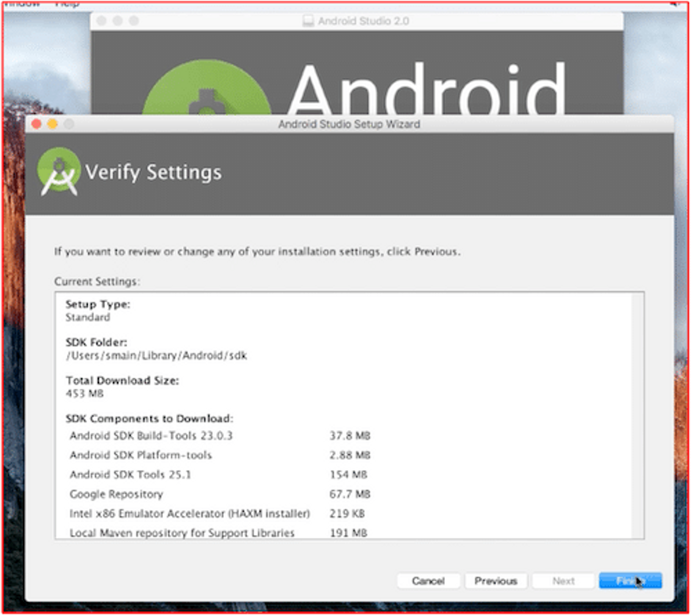Click the grayed-out Next button
This screenshot has width=691, height=616.
(x=563, y=581)
